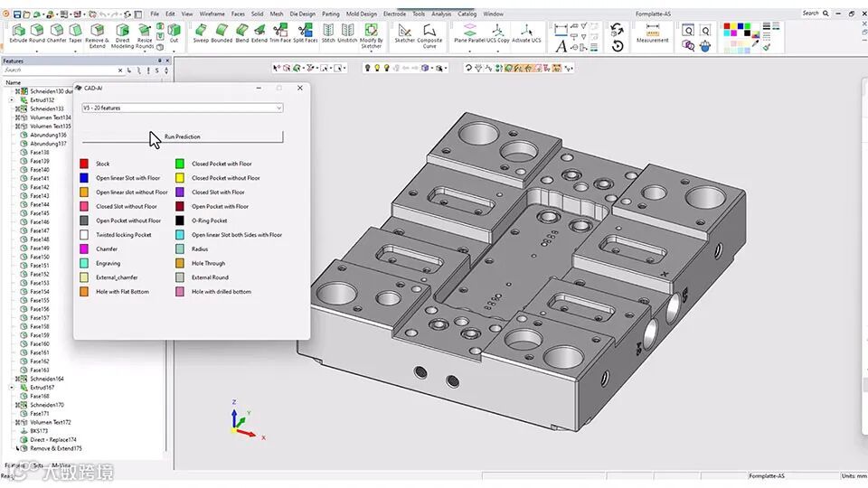Select the Plane Parallel tool
The height and width of the screenshot is (488, 868).
[x=469, y=33]
